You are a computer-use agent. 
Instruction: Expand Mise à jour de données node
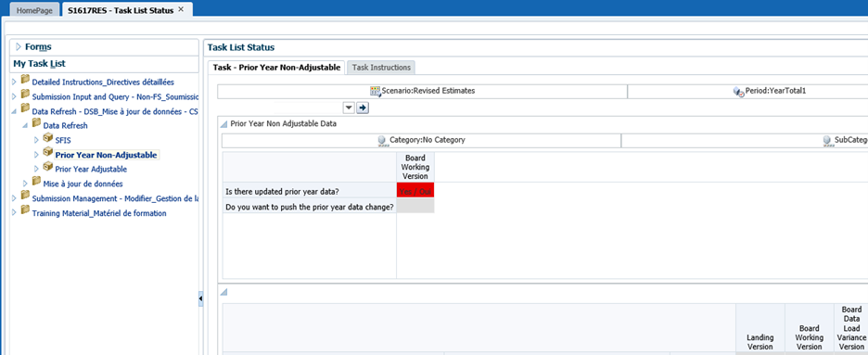(25, 184)
